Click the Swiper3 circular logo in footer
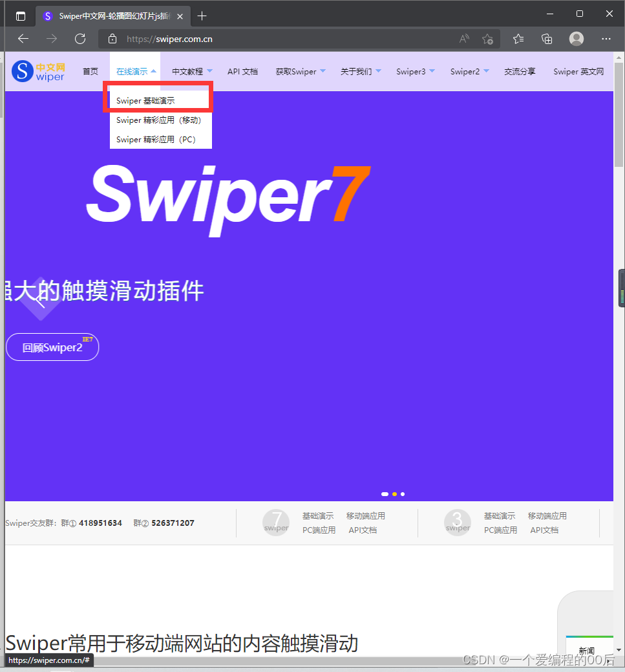 458,523
